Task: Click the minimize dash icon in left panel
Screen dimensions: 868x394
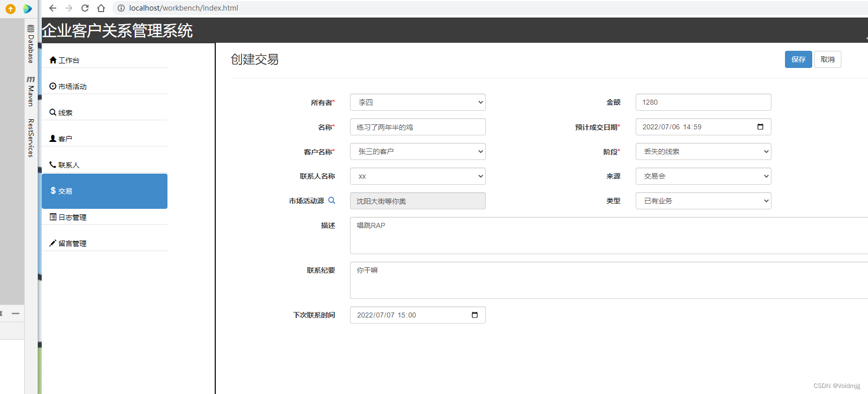Action: coord(16,313)
